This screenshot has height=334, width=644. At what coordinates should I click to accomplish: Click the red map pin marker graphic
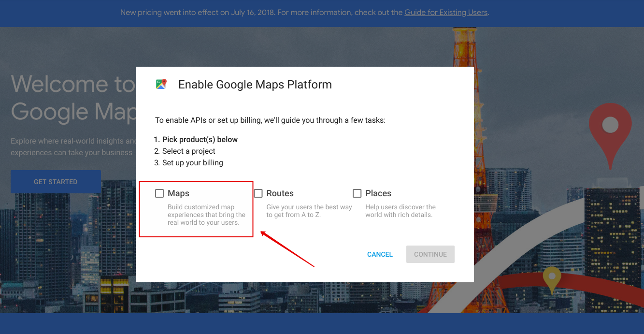pyautogui.click(x=610, y=127)
